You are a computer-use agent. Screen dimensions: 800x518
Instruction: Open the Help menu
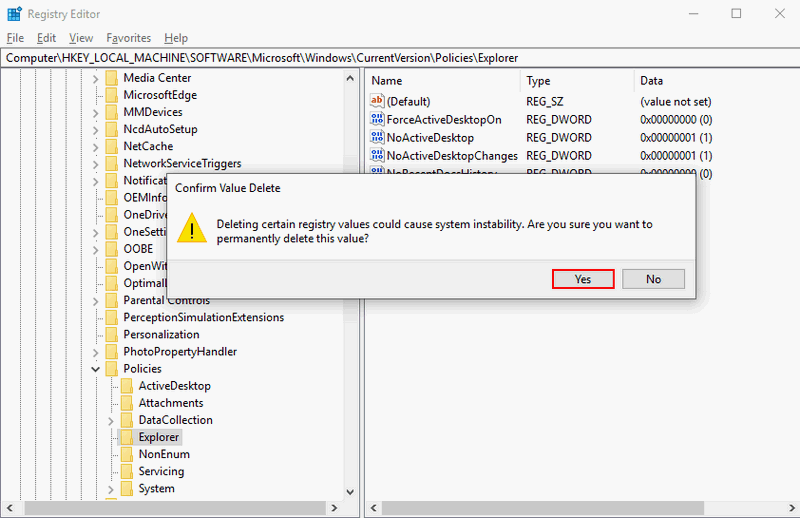tap(176, 38)
